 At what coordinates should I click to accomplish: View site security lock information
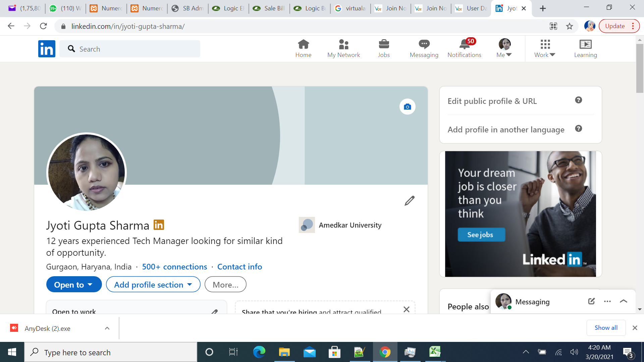[63, 26]
